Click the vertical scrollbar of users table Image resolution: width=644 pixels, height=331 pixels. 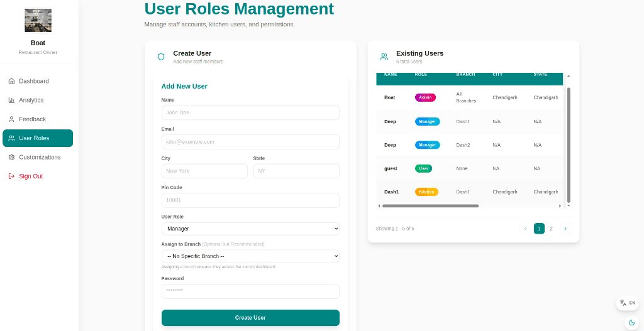(x=569, y=144)
